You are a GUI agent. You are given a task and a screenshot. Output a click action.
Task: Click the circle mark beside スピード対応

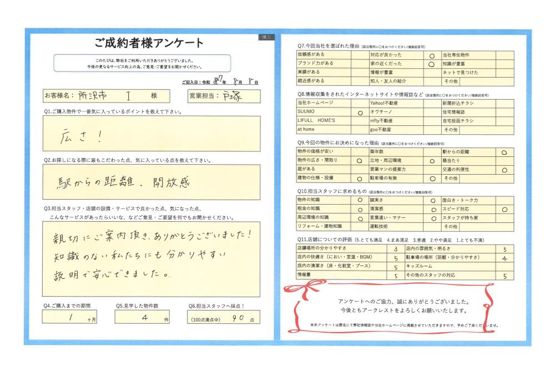pos(504,210)
